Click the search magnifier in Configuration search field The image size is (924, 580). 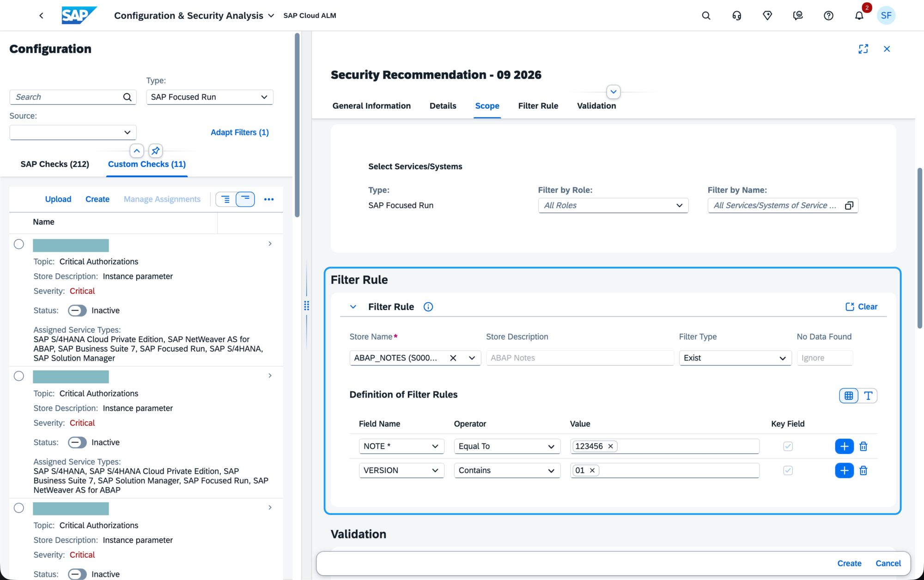[127, 97]
